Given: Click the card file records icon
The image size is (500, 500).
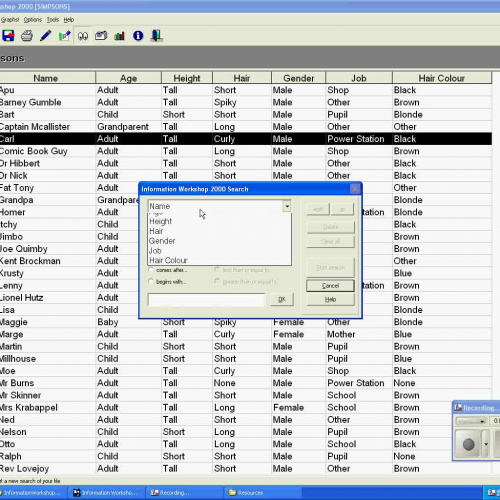Looking at the screenshot, I should point(101,36).
